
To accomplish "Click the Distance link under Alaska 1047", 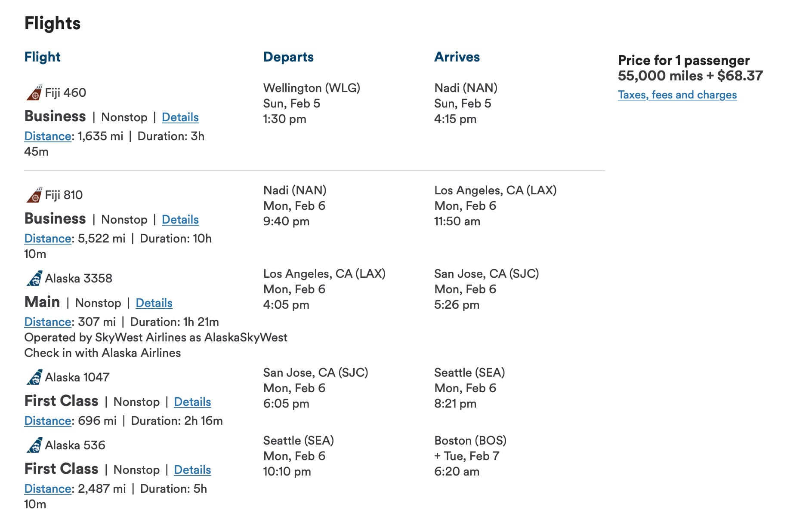I will coord(47,421).
